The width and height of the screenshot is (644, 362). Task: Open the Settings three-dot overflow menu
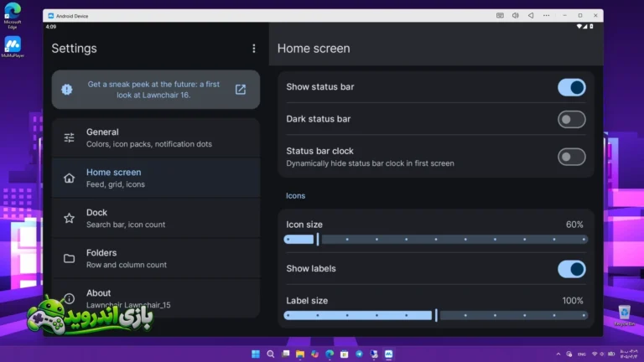pos(254,49)
